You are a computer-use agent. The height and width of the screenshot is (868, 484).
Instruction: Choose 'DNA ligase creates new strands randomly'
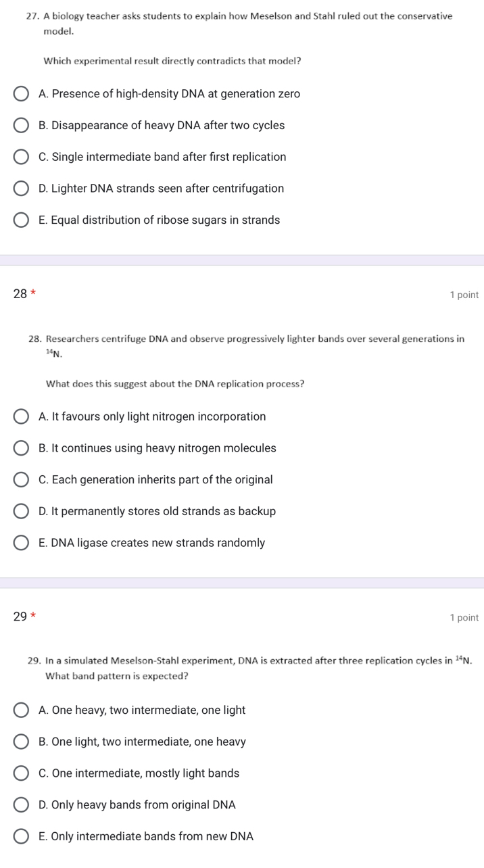(x=21, y=542)
